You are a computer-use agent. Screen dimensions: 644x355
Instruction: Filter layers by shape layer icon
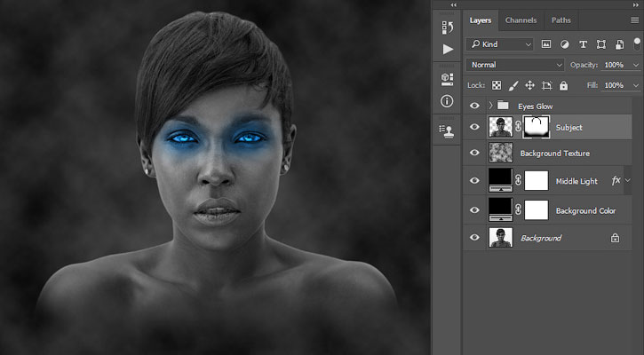click(600, 44)
